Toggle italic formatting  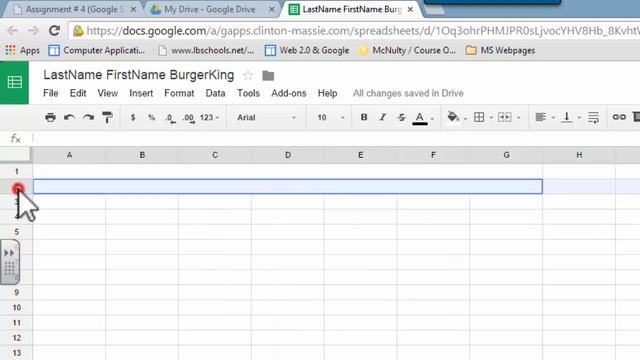click(382, 118)
